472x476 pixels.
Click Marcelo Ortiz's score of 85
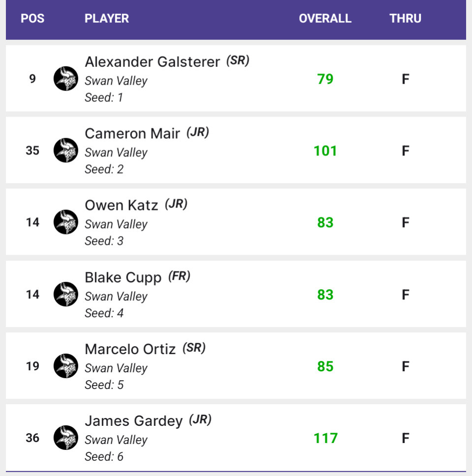click(x=325, y=366)
